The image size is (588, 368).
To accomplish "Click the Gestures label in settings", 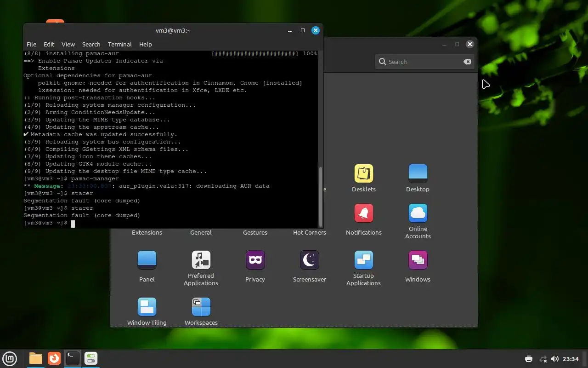I will click(255, 232).
